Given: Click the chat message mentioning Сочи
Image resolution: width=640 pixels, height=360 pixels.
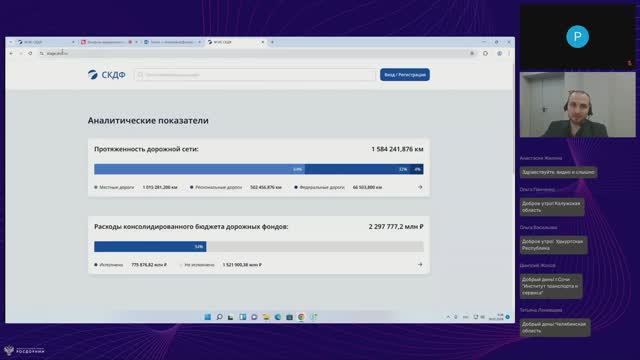Looking at the screenshot, I should [x=551, y=286].
